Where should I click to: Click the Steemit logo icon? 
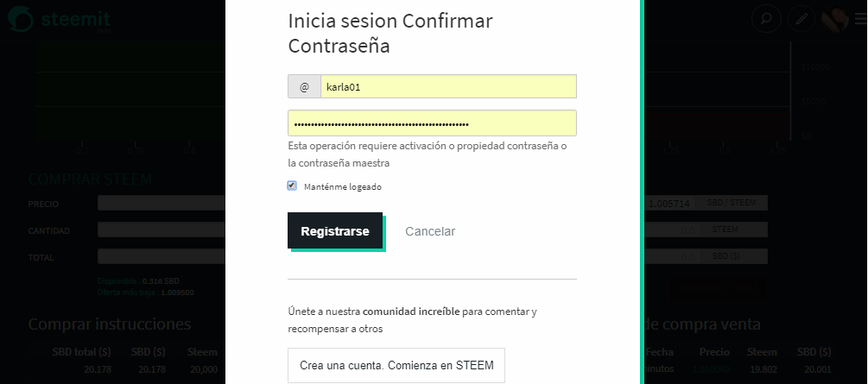(21, 20)
